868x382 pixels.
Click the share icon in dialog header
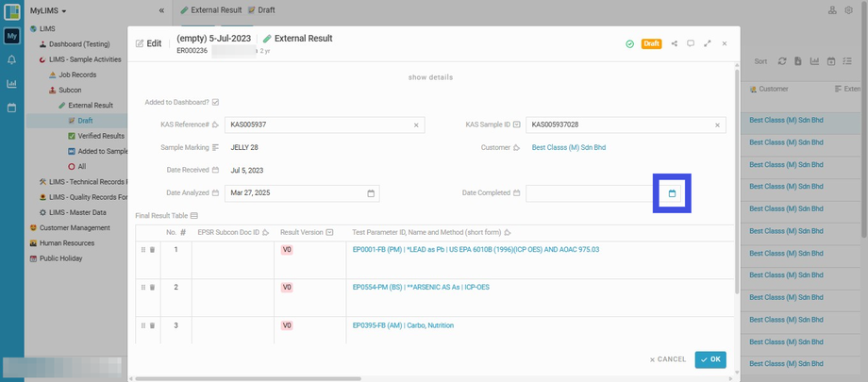click(675, 43)
